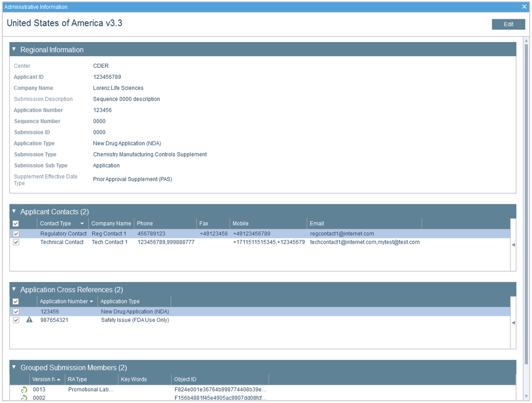Collapse the Application Cross References section

pyautogui.click(x=14, y=289)
